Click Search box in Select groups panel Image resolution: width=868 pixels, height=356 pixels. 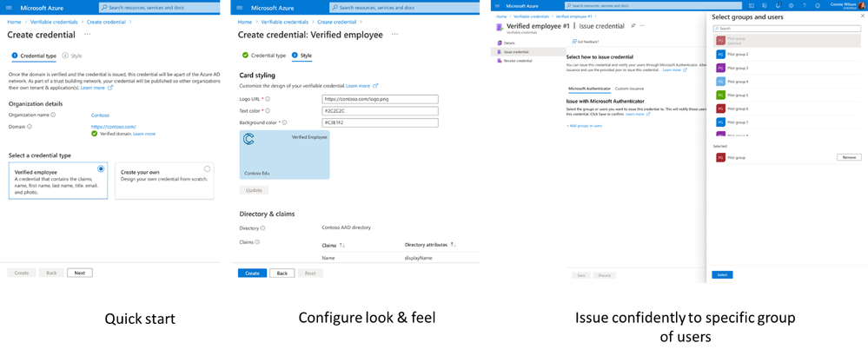(786, 28)
